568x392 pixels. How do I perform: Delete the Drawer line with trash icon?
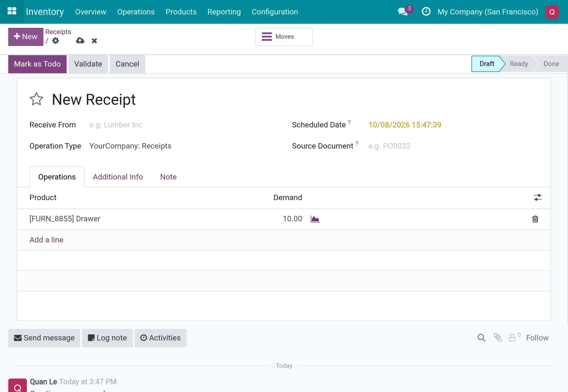[x=535, y=219]
